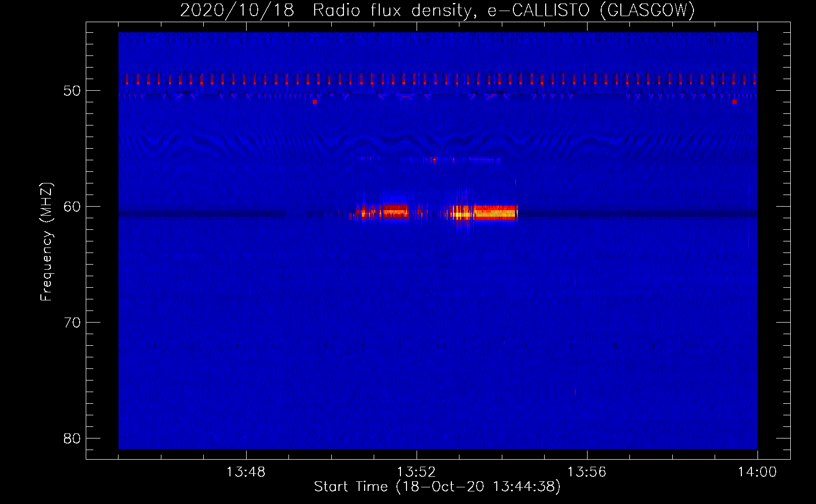Click the 13:52 time tick label
Viewport: 816px width, 504px height.
(416, 472)
